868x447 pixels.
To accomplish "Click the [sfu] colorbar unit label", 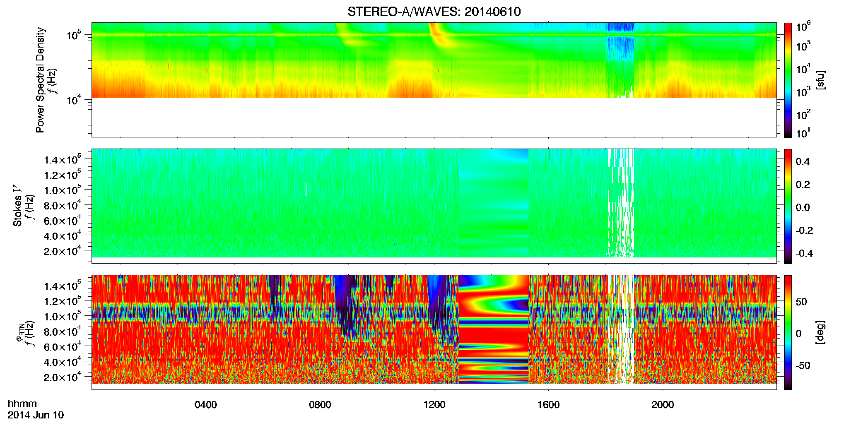I will [820, 80].
